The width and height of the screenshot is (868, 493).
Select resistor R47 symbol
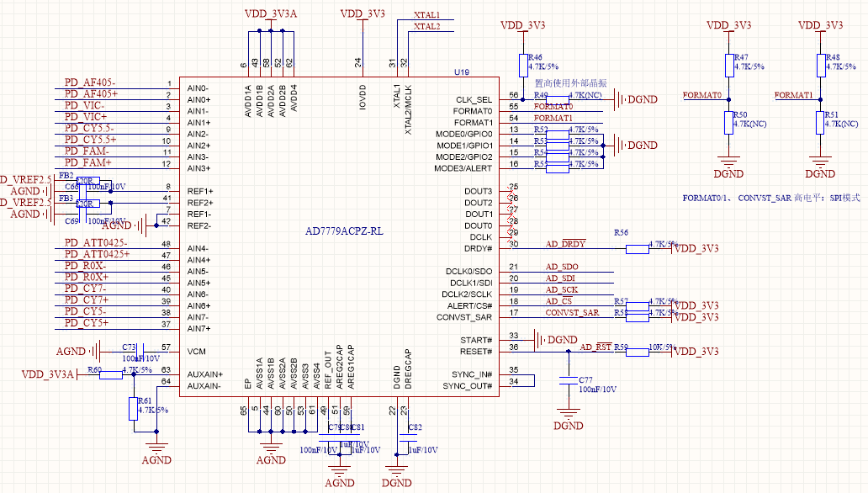coord(729,66)
